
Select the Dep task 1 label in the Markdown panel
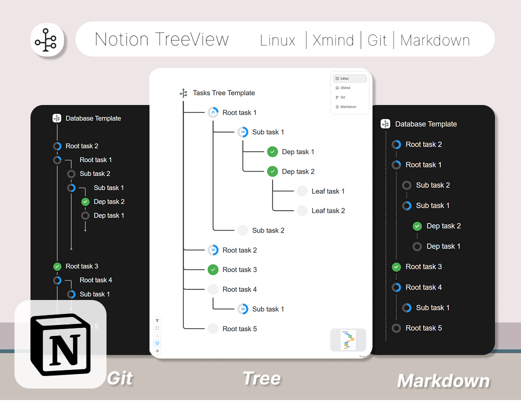click(x=443, y=246)
